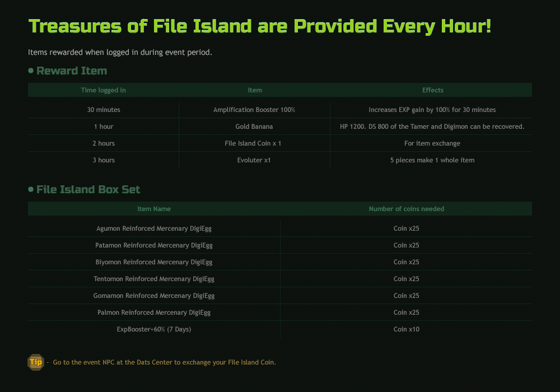The image size is (560, 392).
Task: Click the bullet icon beside Reward Item
Action: point(31,71)
